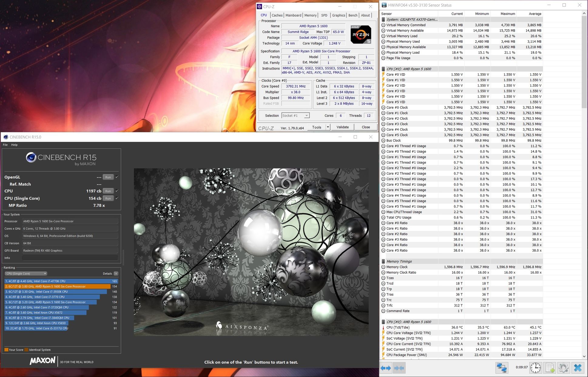The width and height of the screenshot is (588, 377).
Task: Select ranking row Intel Core i7-4770K CPU
Action: 61,281
